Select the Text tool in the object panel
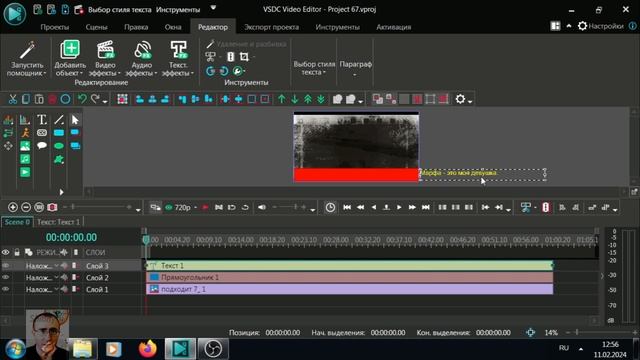The height and width of the screenshot is (360, 640). click(x=42, y=120)
